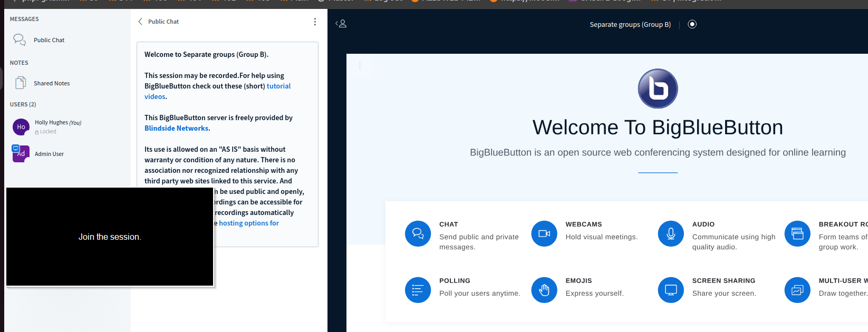Click the Webcams feature icon
Screen dimensions: 868x332
544,233
